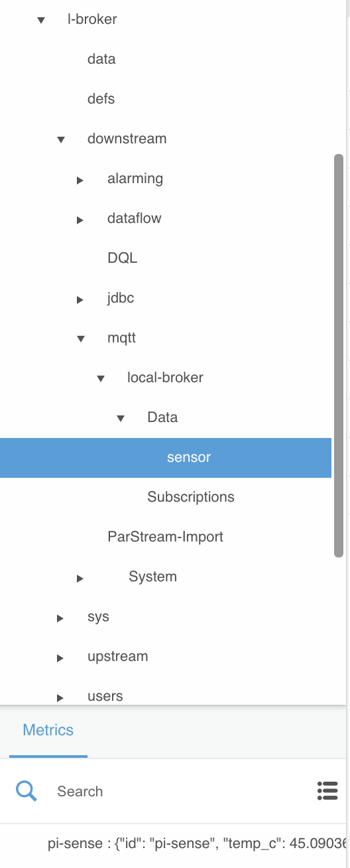Select the Subscriptions tree item
This screenshot has height=868, width=350.
pos(191,497)
